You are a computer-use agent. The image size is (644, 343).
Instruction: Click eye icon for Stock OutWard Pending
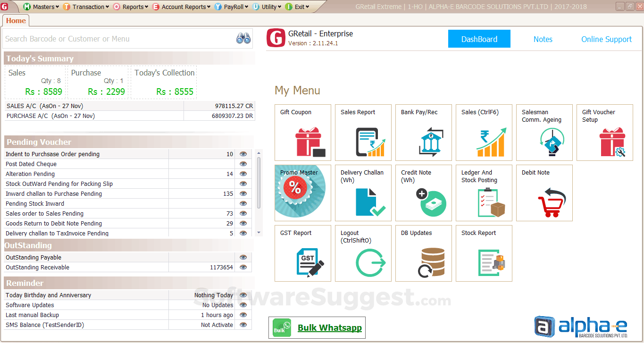pyautogui.click(x=243, y=184)
